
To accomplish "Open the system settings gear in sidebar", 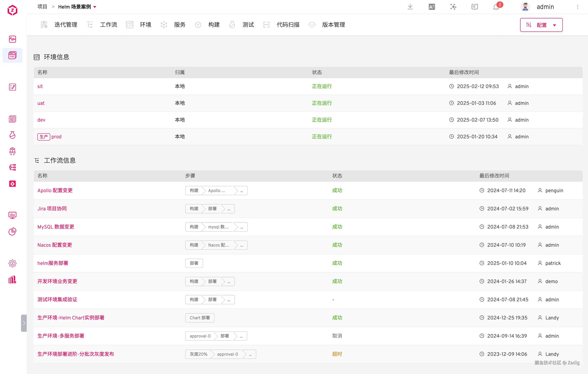I will point(12,263).
